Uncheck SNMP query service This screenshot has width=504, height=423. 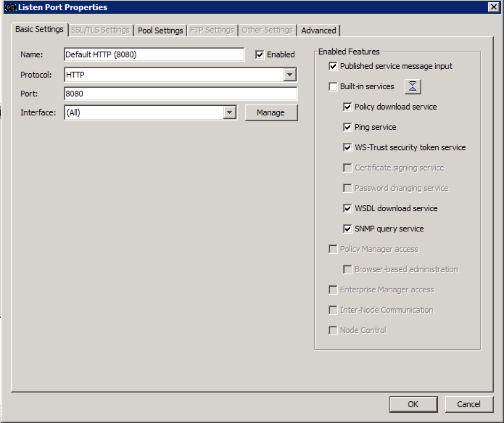pyautogui.click(x=347, y=228)
